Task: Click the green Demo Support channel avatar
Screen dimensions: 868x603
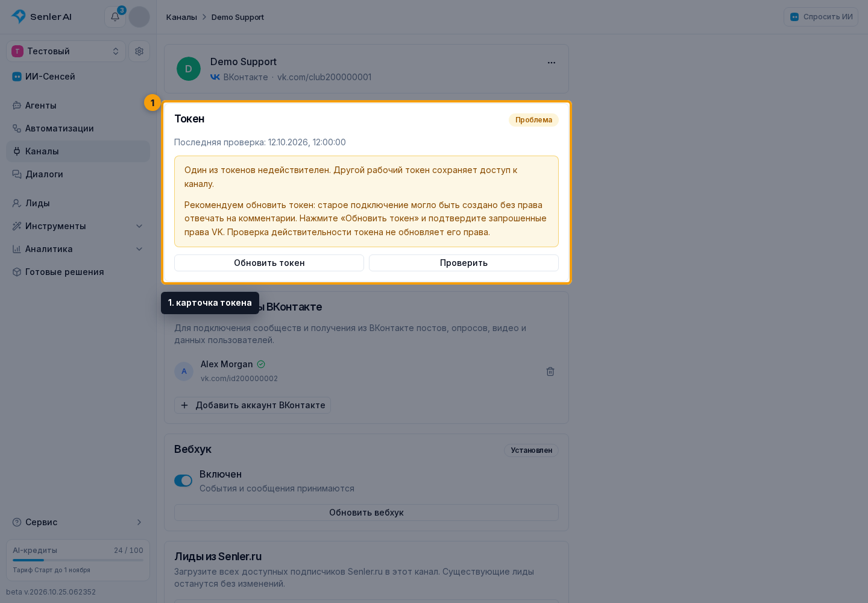Action: click(x=189, y=69)
